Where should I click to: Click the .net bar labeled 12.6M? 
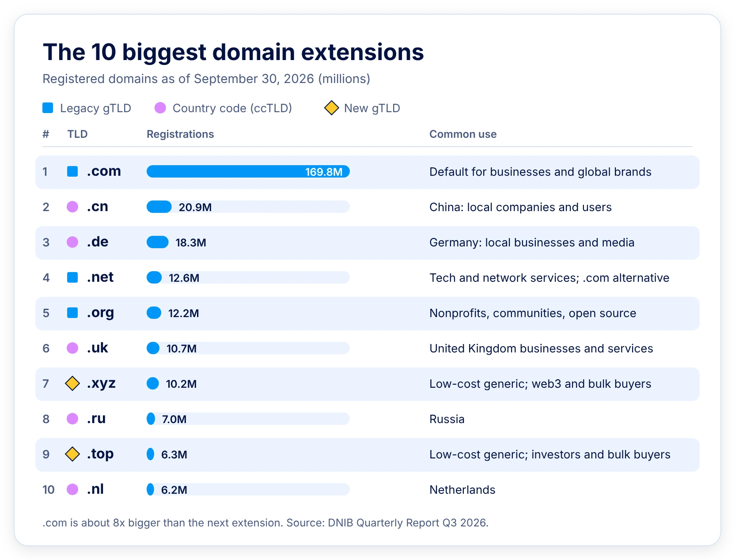154,277
